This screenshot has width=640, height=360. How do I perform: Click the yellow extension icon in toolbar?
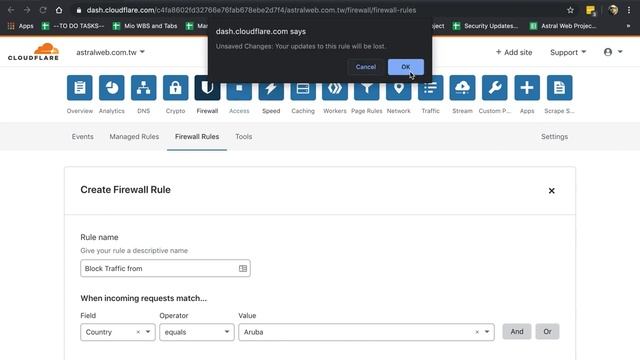click(x=591, y=11)
